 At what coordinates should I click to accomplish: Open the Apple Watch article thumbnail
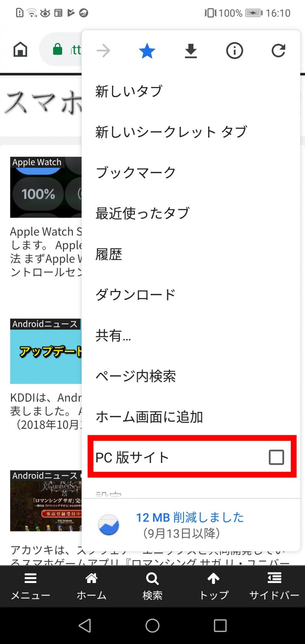click(x=46, y=187)
